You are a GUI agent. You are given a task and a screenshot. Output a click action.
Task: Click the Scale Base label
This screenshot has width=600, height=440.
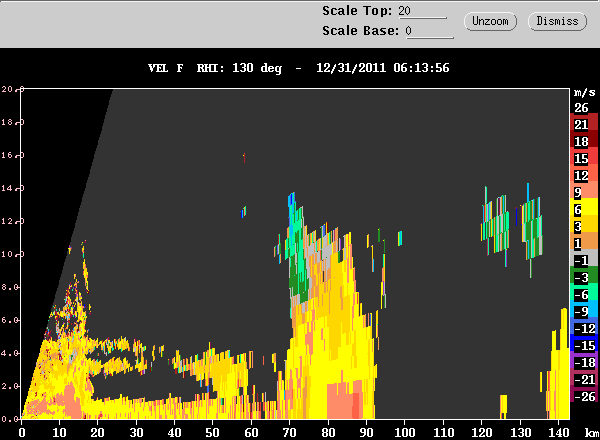pyautogui.click(x=360, y=31)
